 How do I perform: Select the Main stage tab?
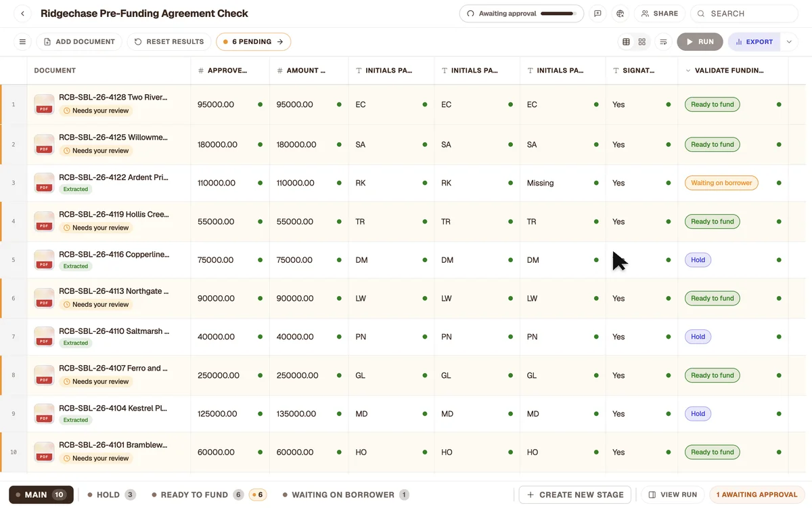(41, 494)
